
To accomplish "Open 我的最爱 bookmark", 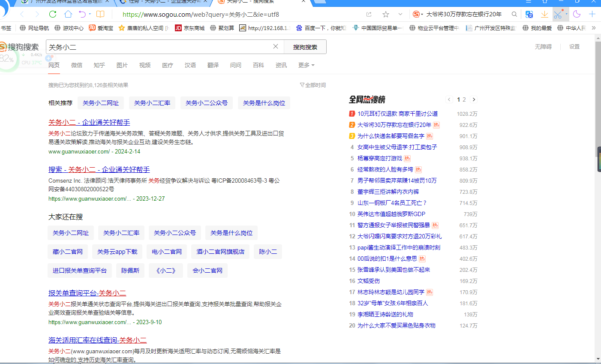I will (537, 28).
